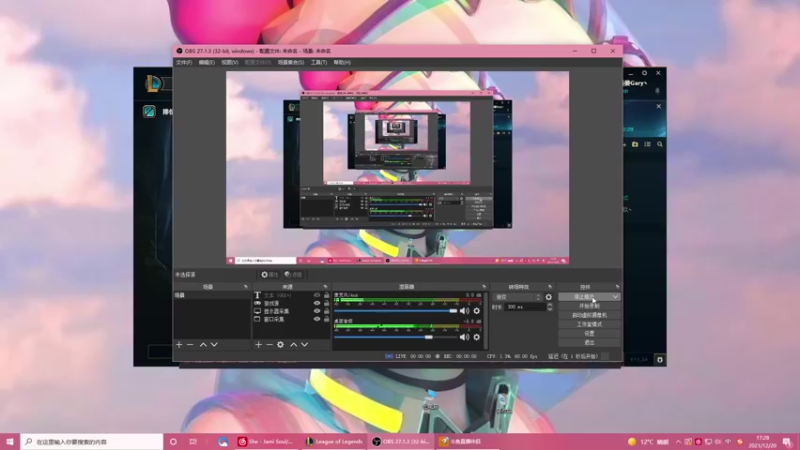The width and height of the screenshot is (800, 450).
Task: Hide the 窗口采集 source
Action: coord(317,319)
